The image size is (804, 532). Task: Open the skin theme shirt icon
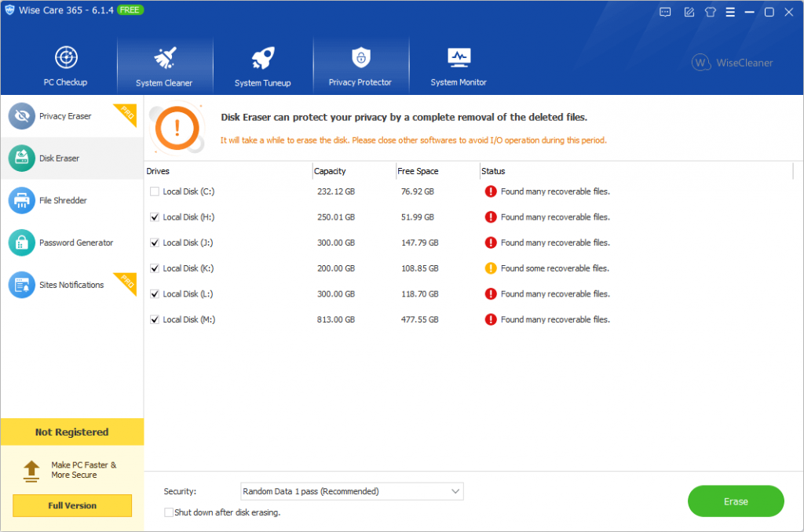(x=711, y=12)
